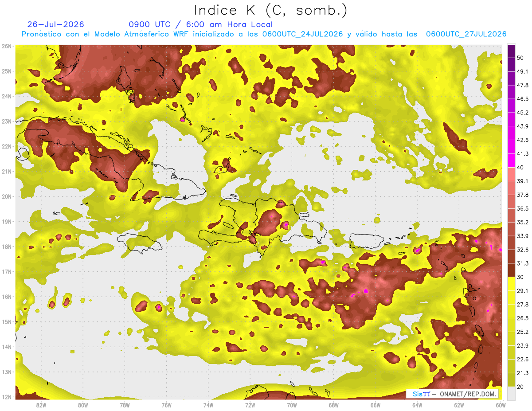The width and height of the screenshot is (532, 411).
Task: Click the '74W' longitude label
Action: [208, 405]
